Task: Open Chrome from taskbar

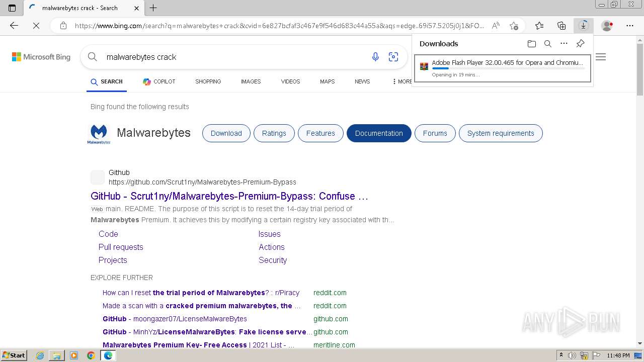Action: tap(91, 355)
